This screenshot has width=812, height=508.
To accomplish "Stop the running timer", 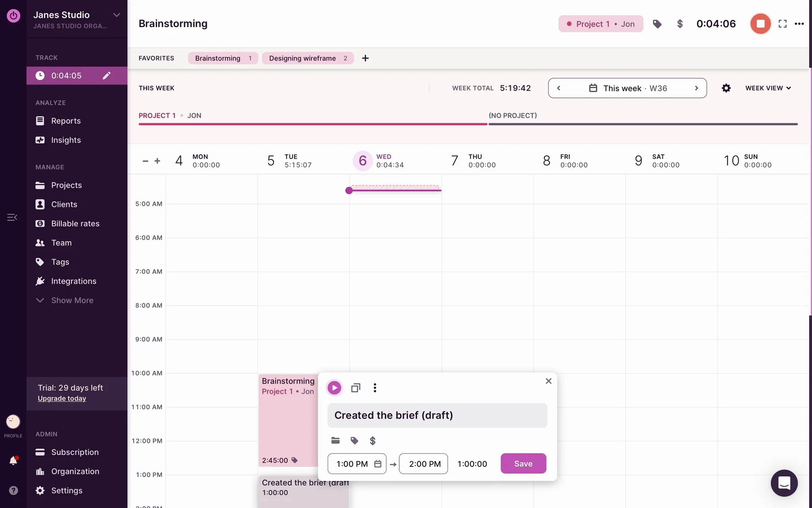I will pos(760,24).
